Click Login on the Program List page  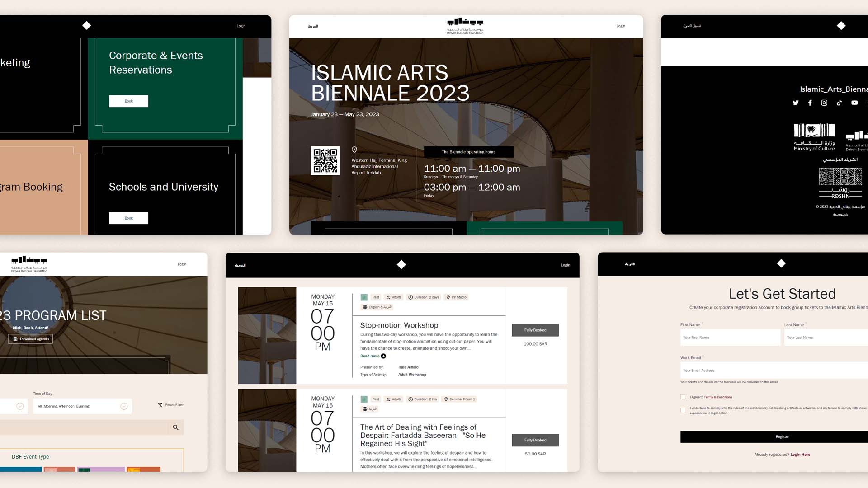click(x=182, y=264)
